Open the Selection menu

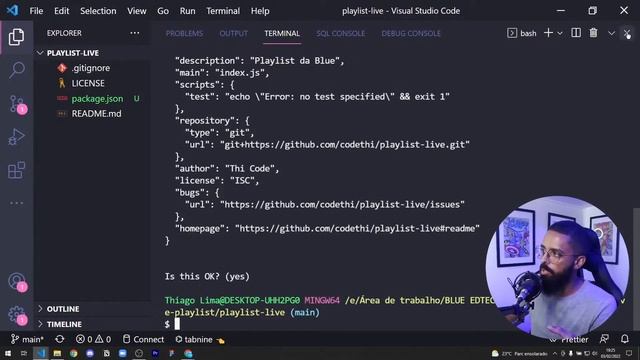coord(98,11)
